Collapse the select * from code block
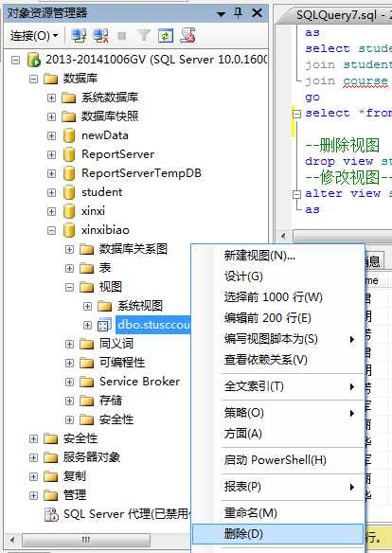 point(296,114)
